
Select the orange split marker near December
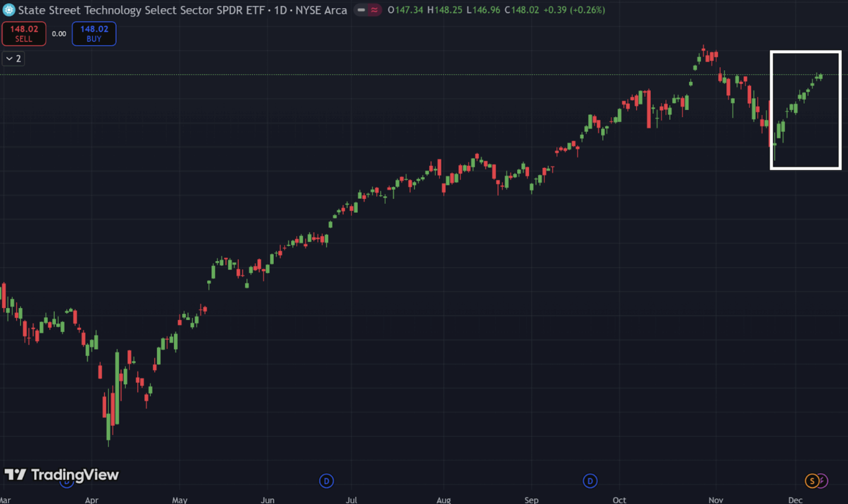point(812,481)
